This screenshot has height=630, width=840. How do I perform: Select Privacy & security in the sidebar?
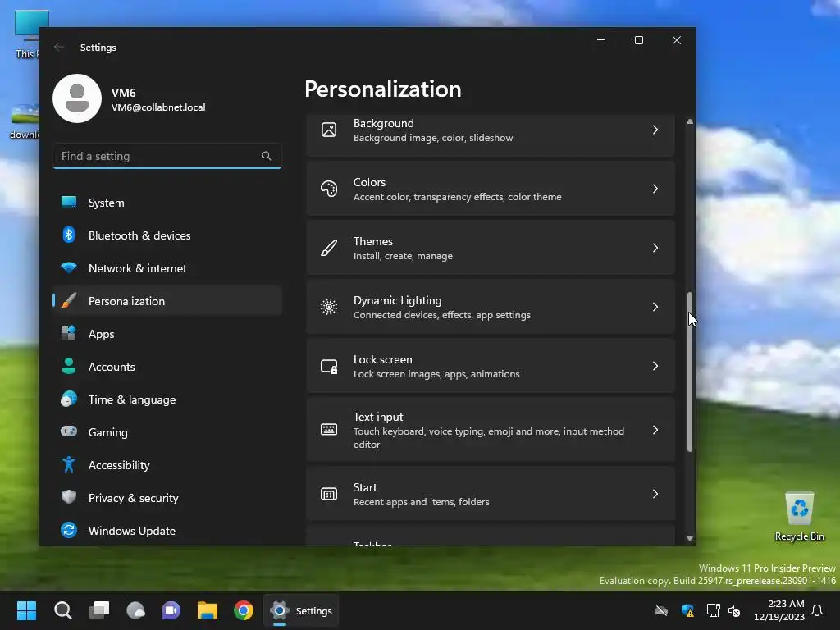tap(167, 498)
